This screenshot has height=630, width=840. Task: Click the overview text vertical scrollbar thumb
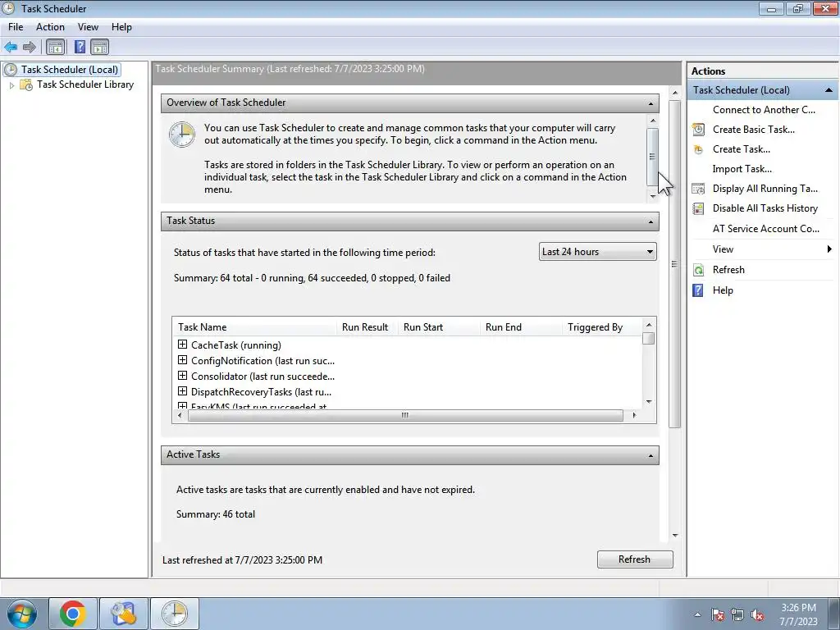coord(652,157)
